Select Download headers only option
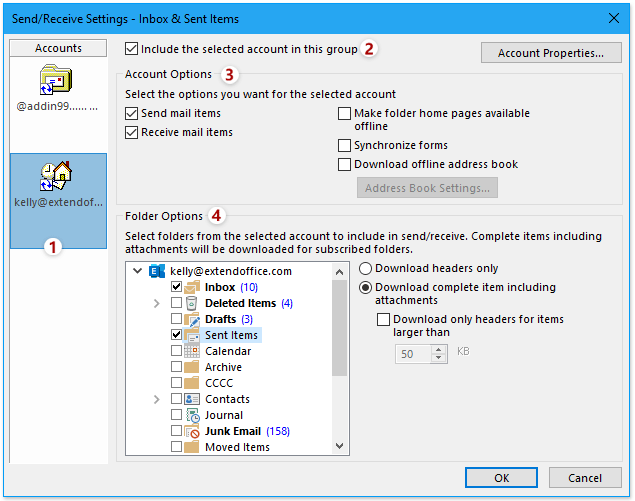 point(366,268)
